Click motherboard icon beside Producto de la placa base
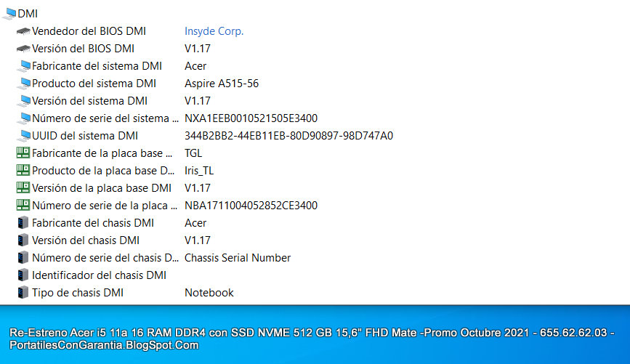 click(x=23, y=170)
